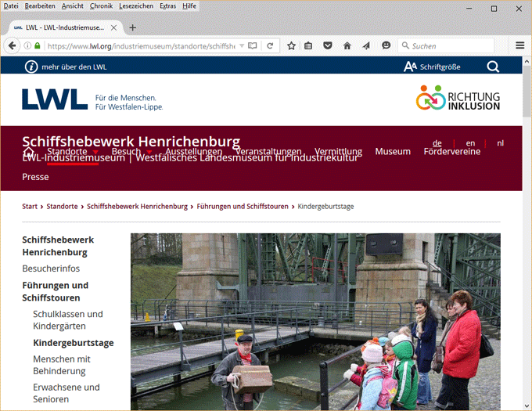Open Presse navigation item
Viewport: 532px width, 411px height.
35,177
